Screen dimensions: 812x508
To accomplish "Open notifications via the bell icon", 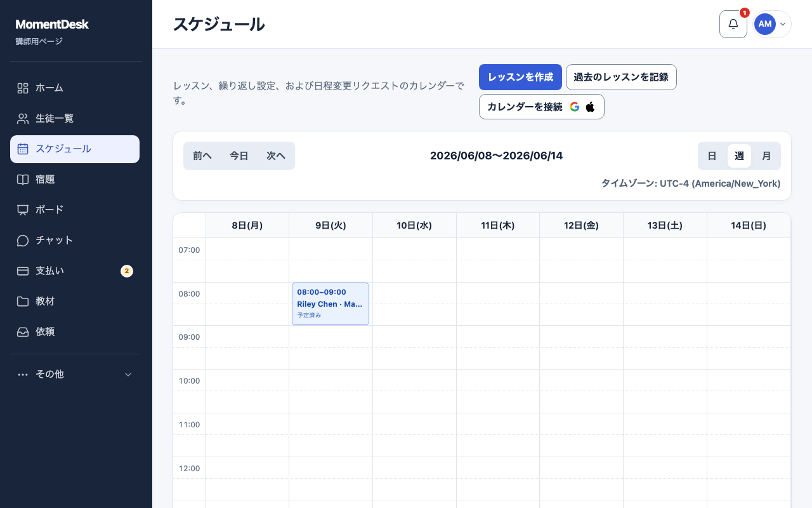I will point(733,24).
